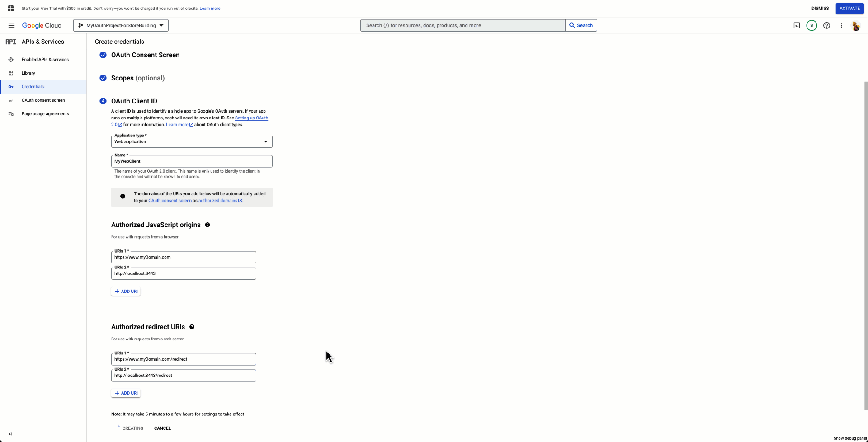Viewport: 868px width, 442px height.
Task: Expand the Scopes (optional) step
Action: coord(137,78)
